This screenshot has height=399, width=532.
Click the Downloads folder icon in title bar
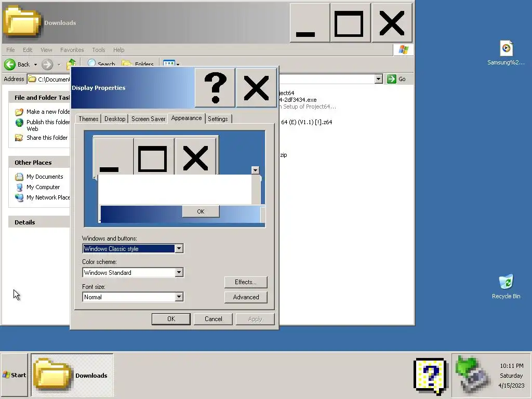click(22, 22)
